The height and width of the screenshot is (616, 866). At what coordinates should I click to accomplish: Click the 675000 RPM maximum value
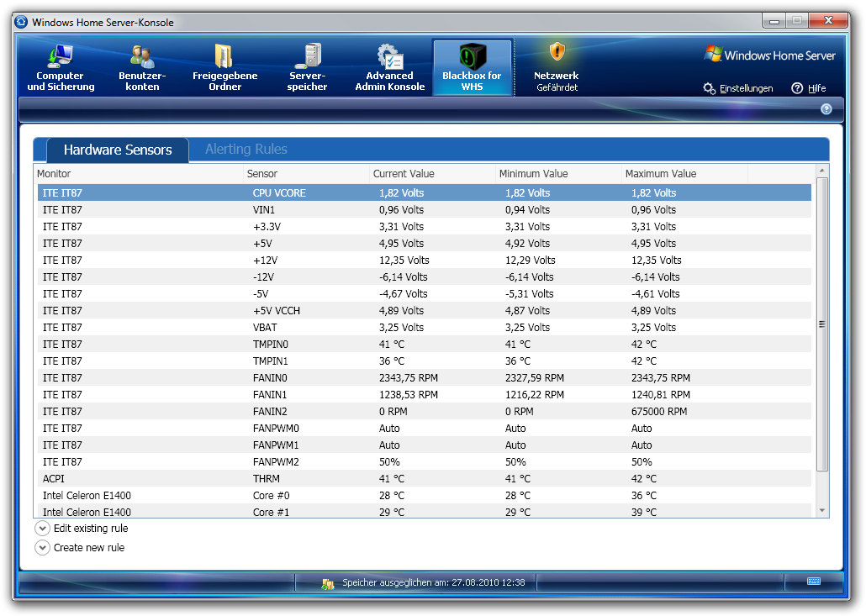tap(659, 412)
